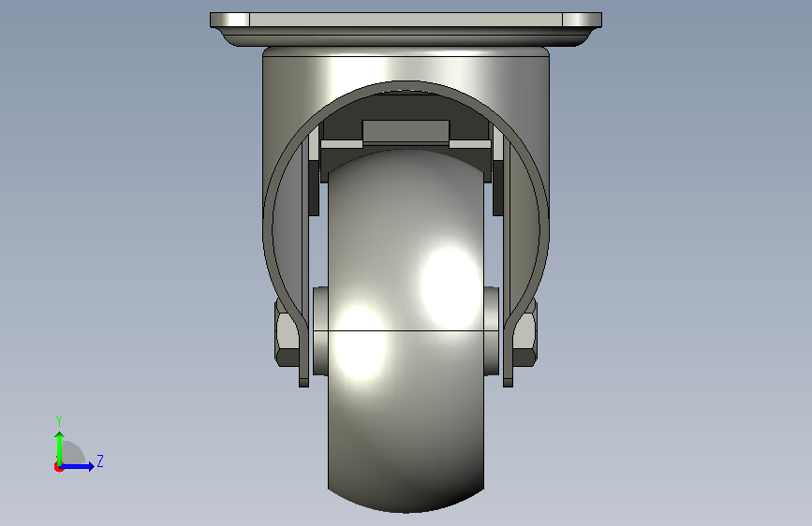This screenshot has height=526, width=812.
Task: Click the blue Z axis arrow of the triad
Action: tap(78, 466)
